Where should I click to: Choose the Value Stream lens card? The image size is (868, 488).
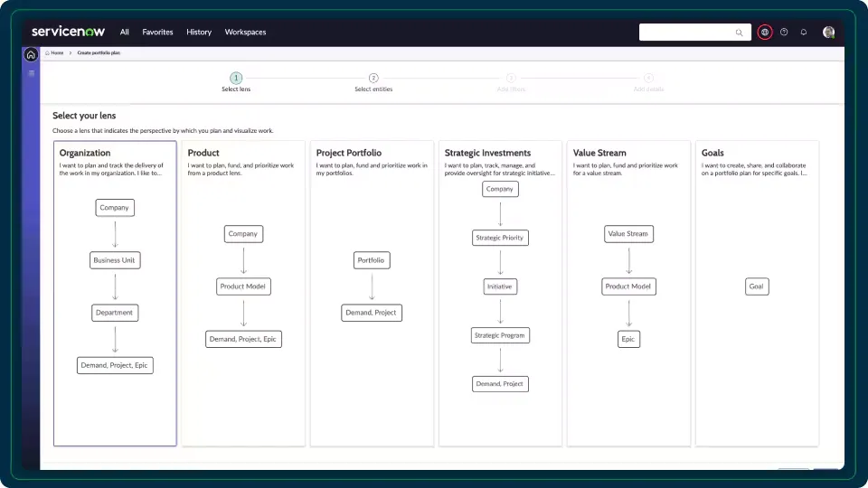point(629,293)
